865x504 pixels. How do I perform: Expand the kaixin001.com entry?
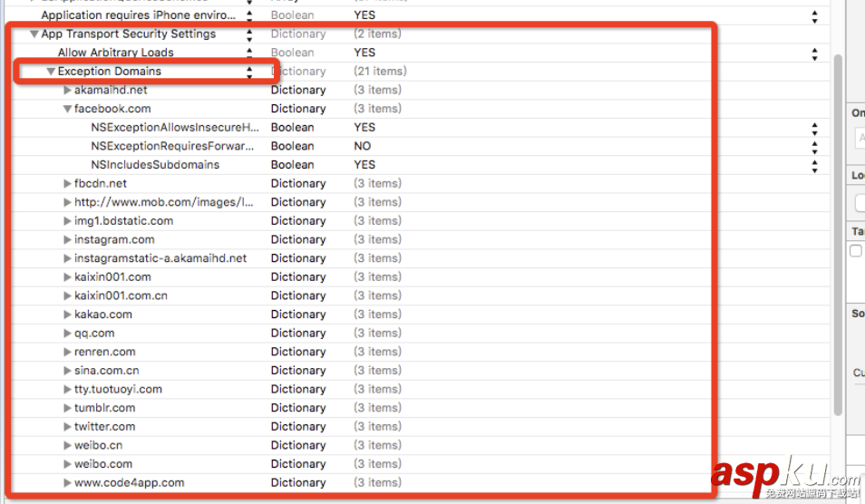pos(67,277)
